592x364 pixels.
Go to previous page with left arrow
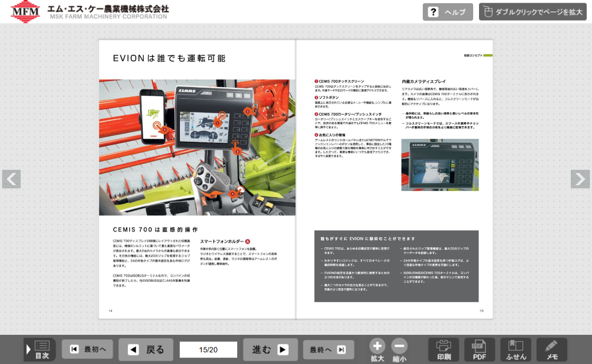point(11,179)
